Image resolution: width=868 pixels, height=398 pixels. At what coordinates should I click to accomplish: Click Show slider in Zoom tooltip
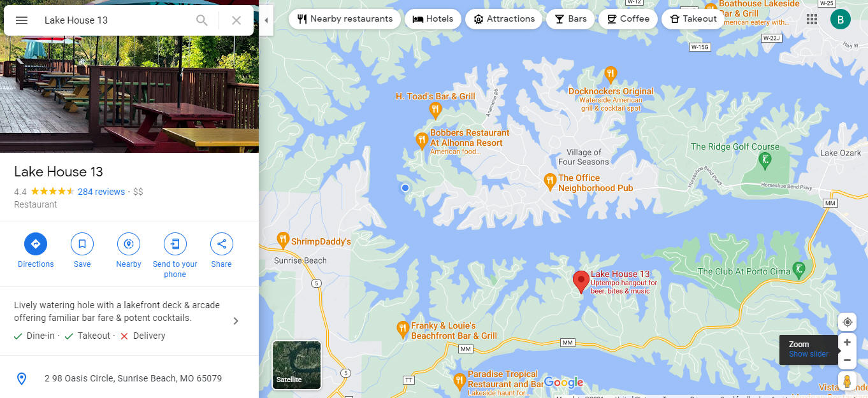[809, 354]
